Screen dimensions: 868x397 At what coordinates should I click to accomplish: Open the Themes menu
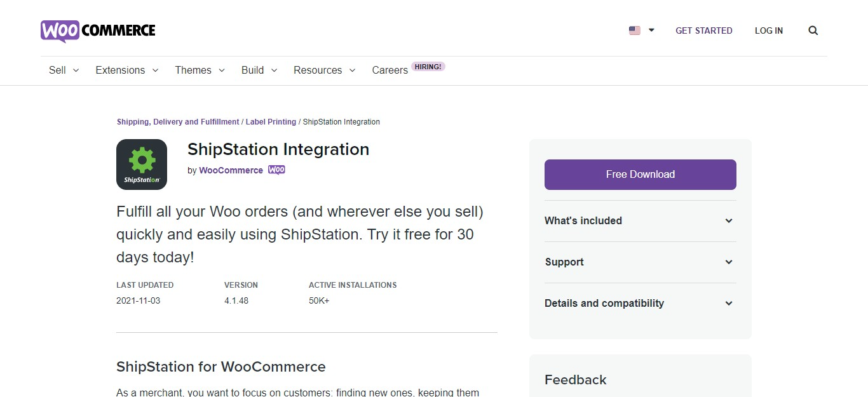193,70
